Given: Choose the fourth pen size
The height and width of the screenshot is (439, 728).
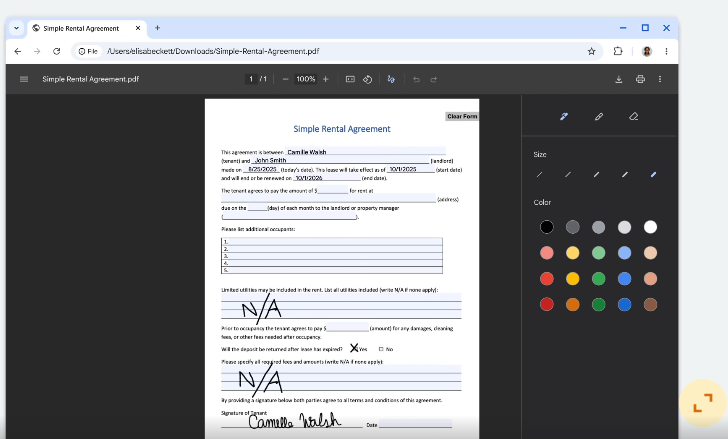Looking at the screenshot, I should click(625, 175).
